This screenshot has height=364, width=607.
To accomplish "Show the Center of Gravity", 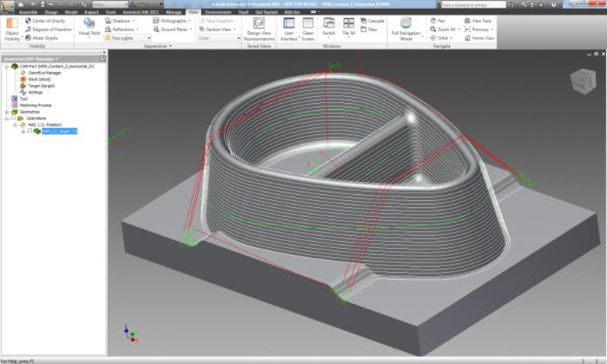I will (x=47, y=20).
